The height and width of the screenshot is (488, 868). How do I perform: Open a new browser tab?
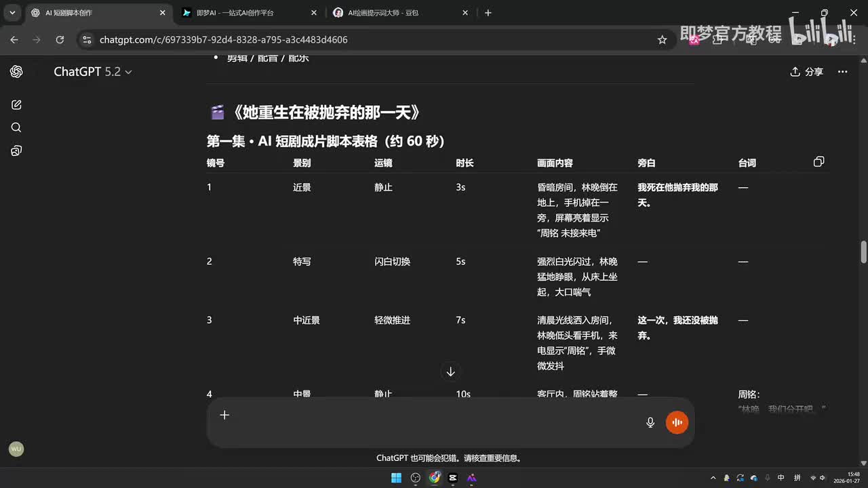pyautogui.click(x=488, y=13)
